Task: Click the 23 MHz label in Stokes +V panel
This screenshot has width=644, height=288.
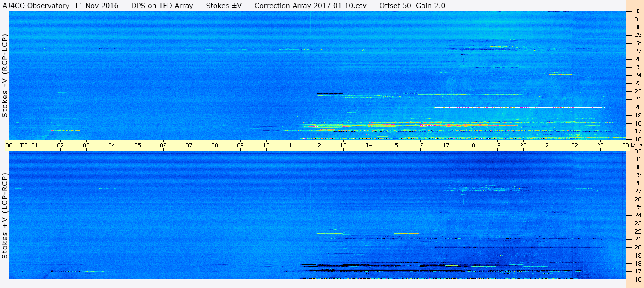Action: pyautogui.click(x=638, y=223)
